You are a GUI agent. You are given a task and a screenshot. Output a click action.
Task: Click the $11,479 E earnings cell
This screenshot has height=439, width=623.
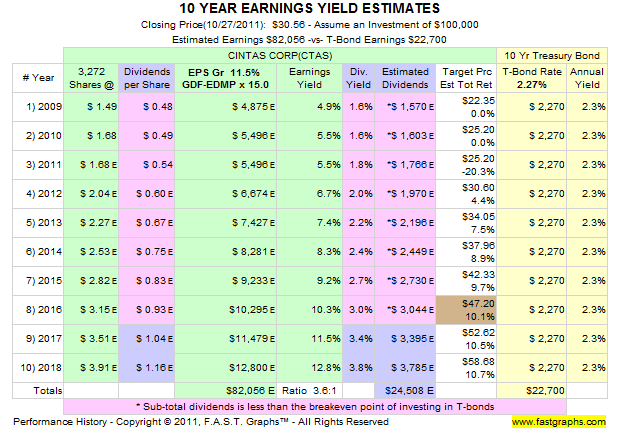click(226, 339)
